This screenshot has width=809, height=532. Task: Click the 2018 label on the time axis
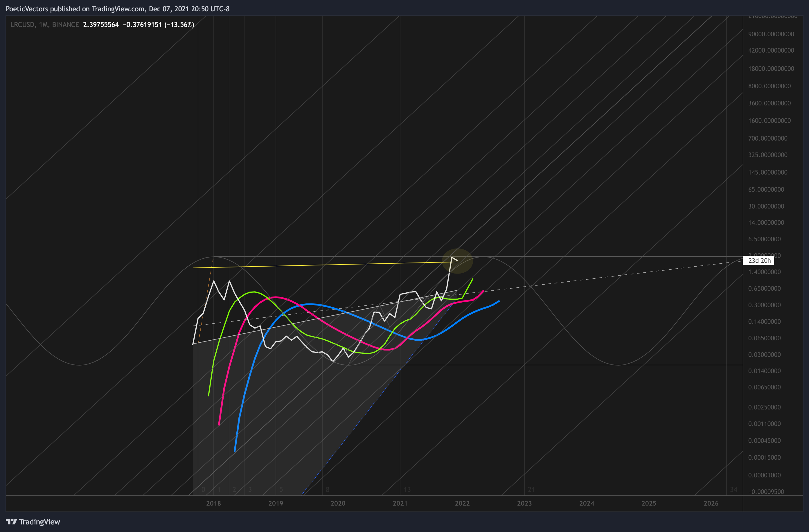point(213,503)
